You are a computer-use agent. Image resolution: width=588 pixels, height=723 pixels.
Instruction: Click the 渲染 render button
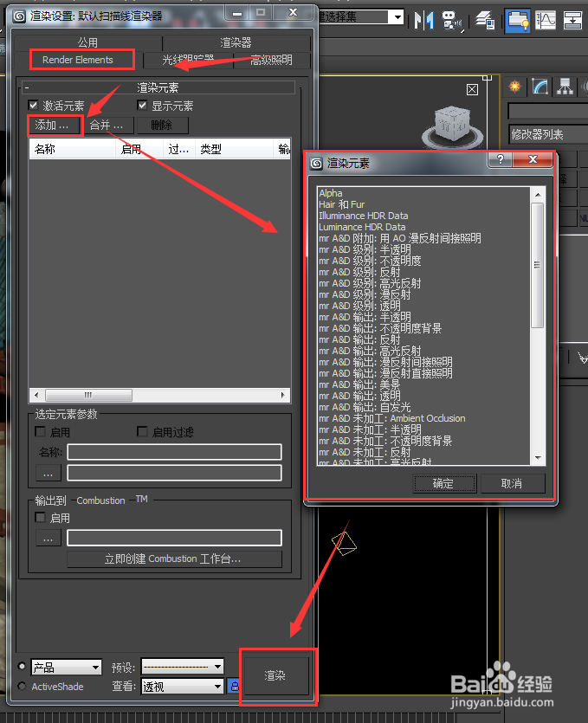point(275,675)
